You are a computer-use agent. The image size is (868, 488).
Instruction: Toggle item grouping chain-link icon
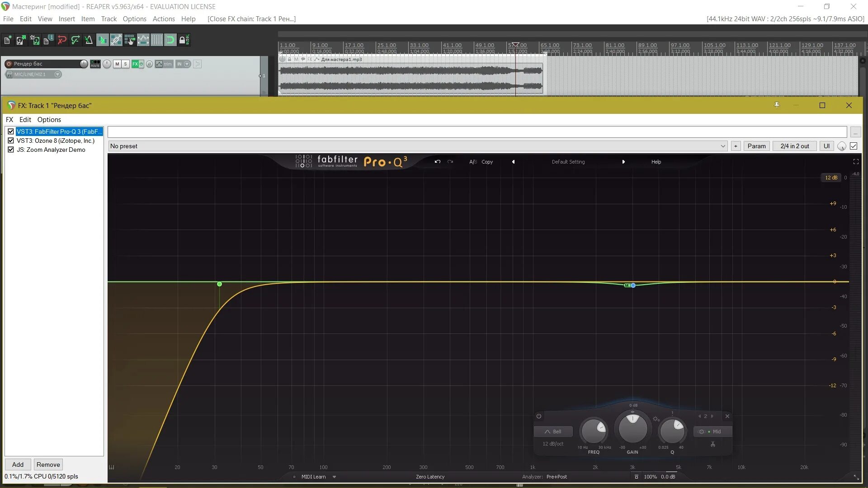click(x=116, y=40)
